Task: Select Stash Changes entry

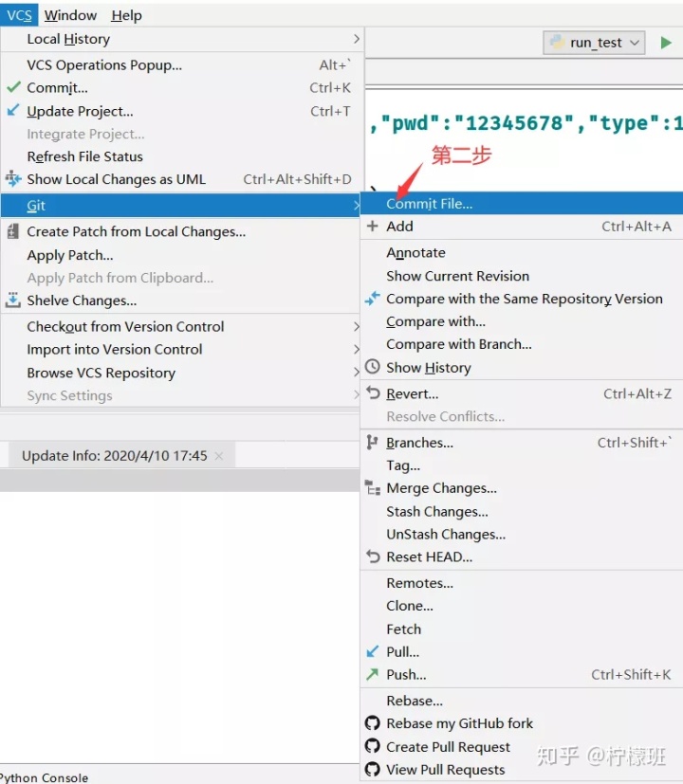Action: pyautogui.click(x=522, y=512)
